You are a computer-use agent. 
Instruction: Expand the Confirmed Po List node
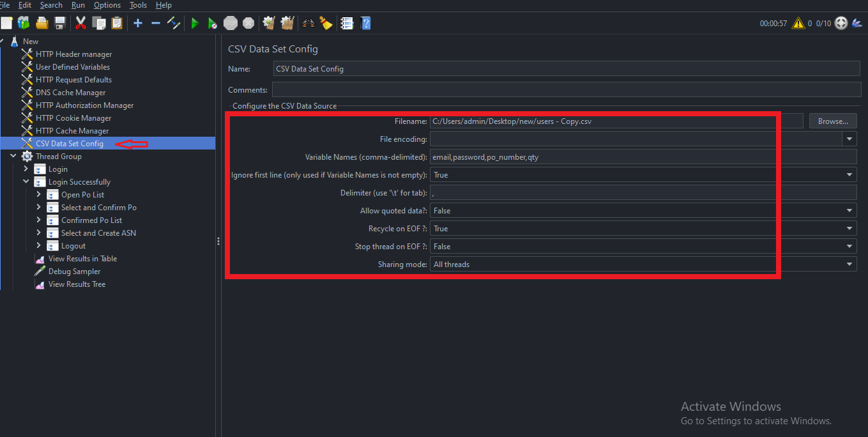[x=39, y=220]
